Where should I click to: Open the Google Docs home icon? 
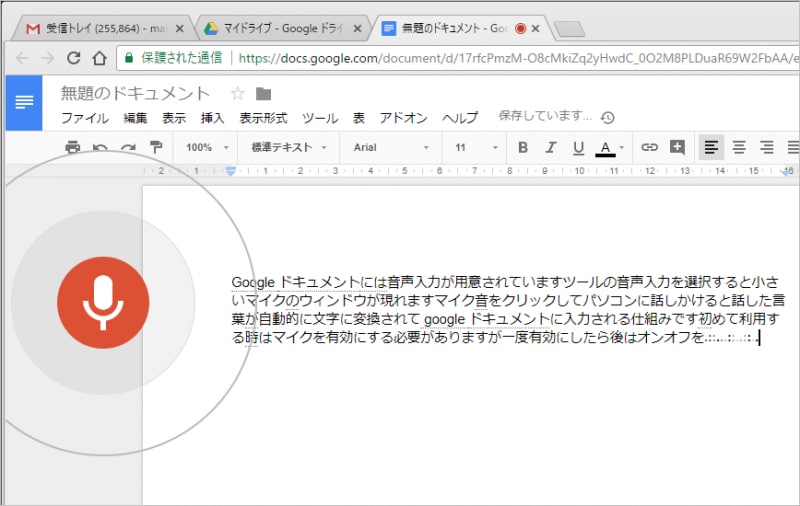pyautogui.click(x=24, y=103)
